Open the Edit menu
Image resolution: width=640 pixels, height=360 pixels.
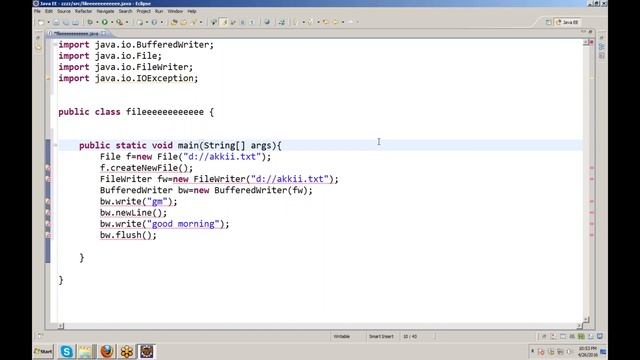49,11
